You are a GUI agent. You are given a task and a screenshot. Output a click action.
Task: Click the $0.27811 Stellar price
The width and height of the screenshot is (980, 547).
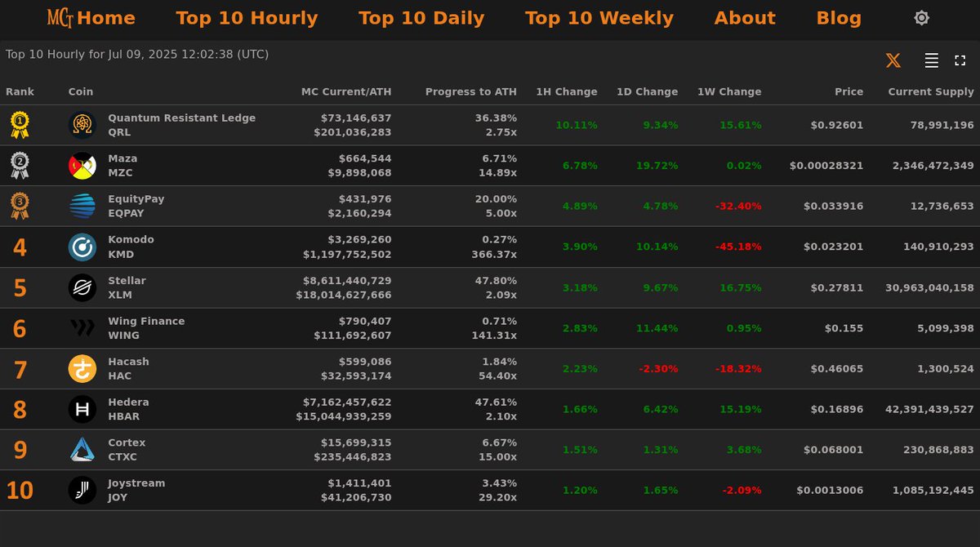tap(837, 287)
